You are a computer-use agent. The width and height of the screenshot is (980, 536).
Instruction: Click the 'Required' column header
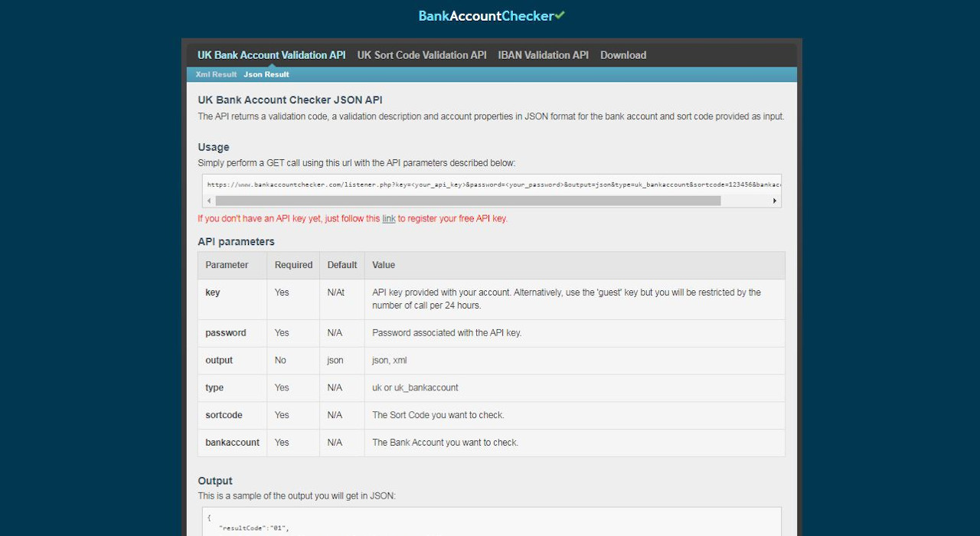click(x=294, y=265)
